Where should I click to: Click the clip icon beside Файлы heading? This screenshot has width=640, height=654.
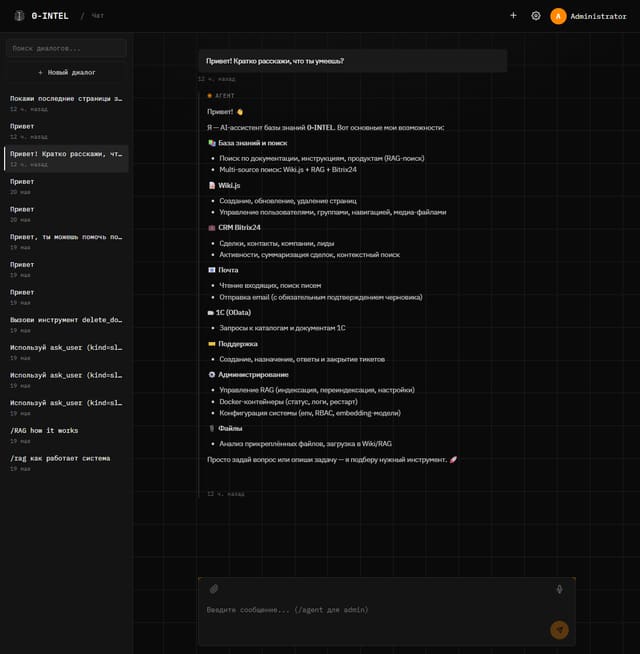coord(212,428)
